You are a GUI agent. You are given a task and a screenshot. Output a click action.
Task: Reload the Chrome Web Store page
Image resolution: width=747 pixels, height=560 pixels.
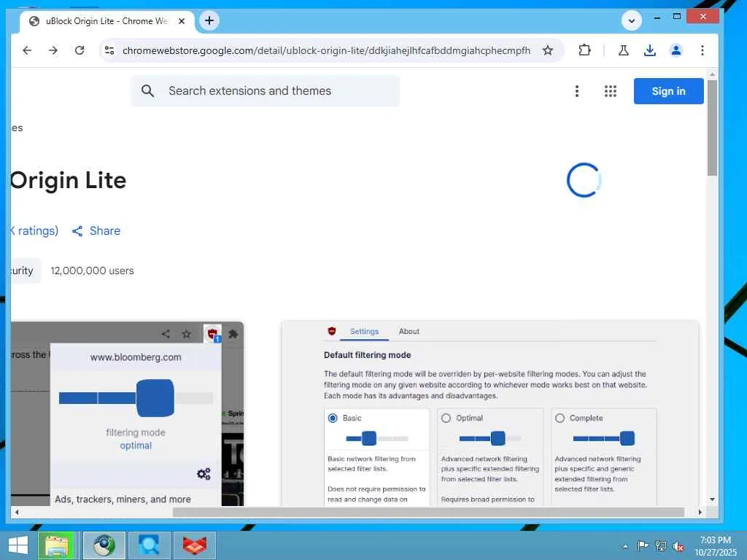pos(80,50)
